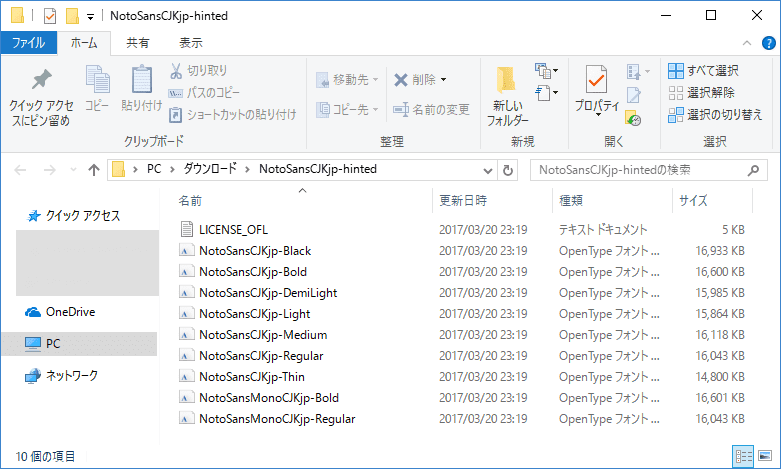Select PC in the navigation pane

80,344
